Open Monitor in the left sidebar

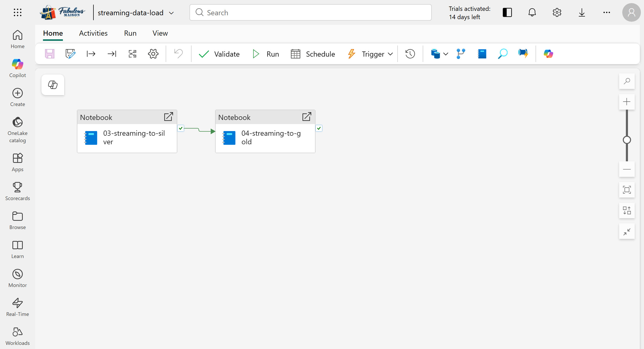18,278
